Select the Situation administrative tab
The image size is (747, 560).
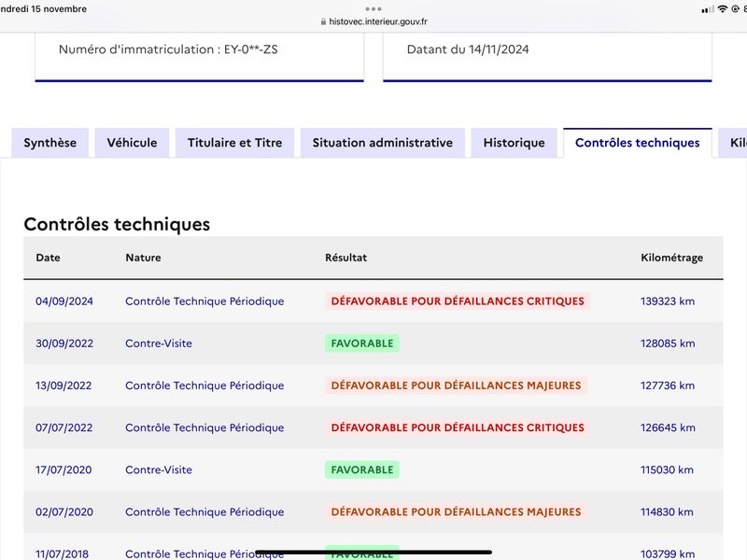(x=383, y=143)
